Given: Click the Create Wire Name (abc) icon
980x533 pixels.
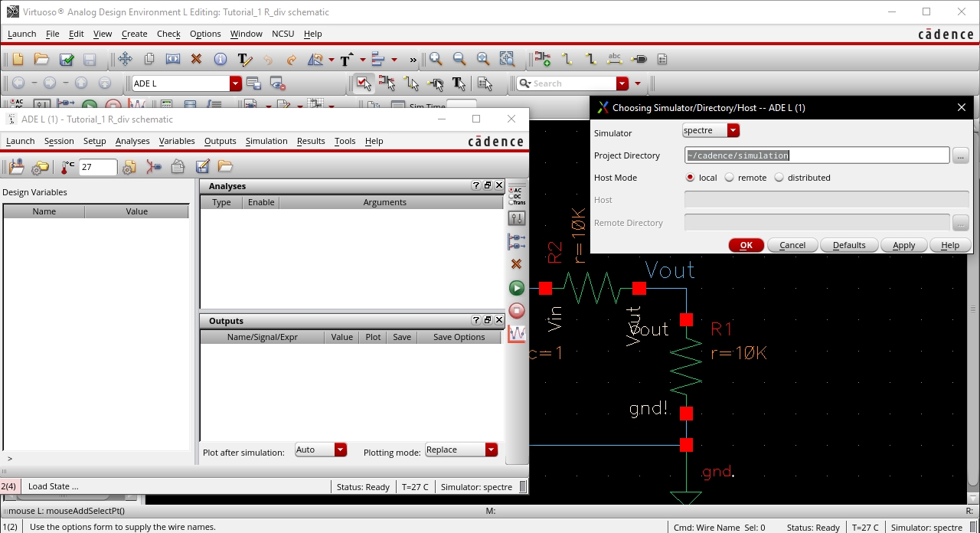Looking at the screenshot, I should click(614, 59).
